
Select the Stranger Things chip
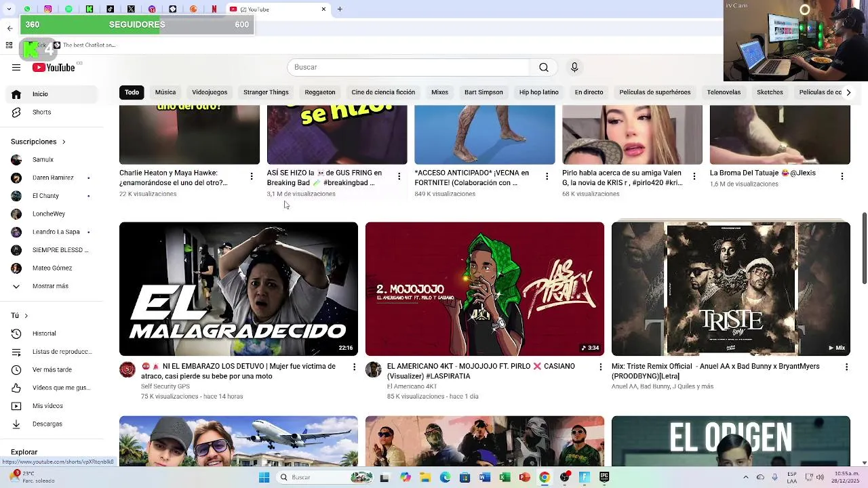266,92
